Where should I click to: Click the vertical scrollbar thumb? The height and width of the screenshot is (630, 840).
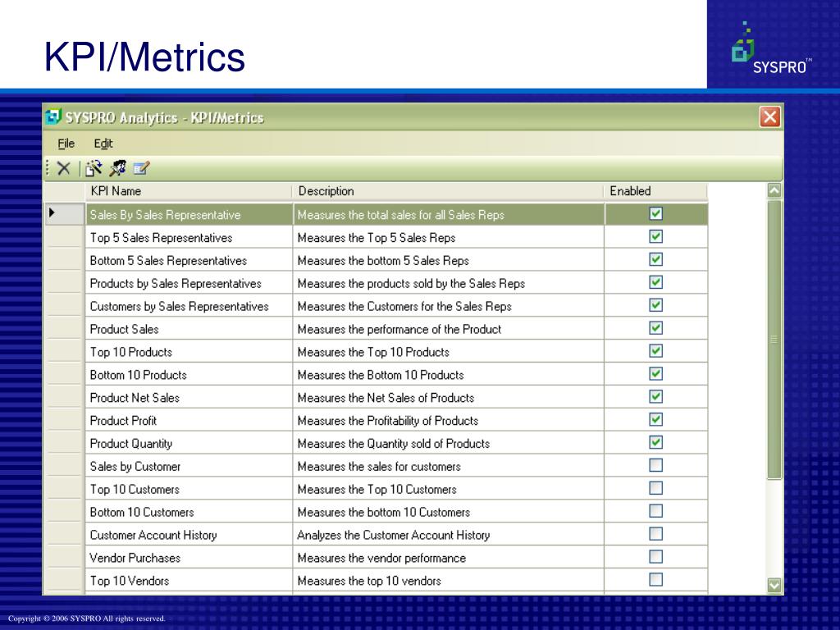tap(774, 340)
